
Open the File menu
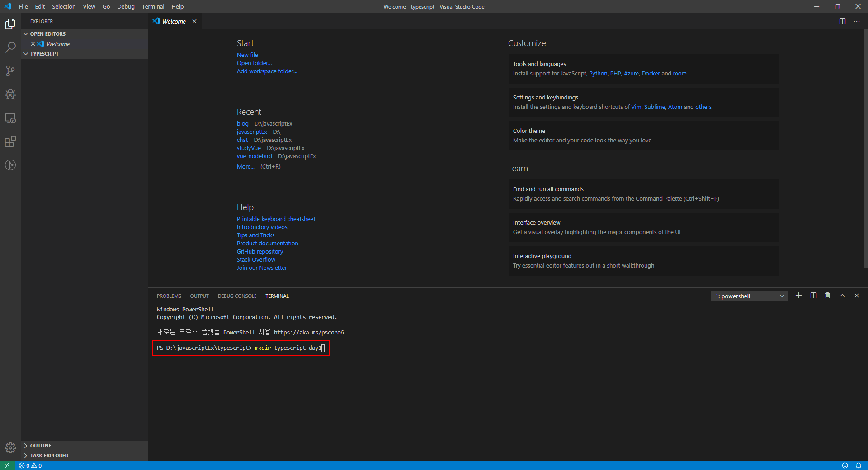point(24,6)
